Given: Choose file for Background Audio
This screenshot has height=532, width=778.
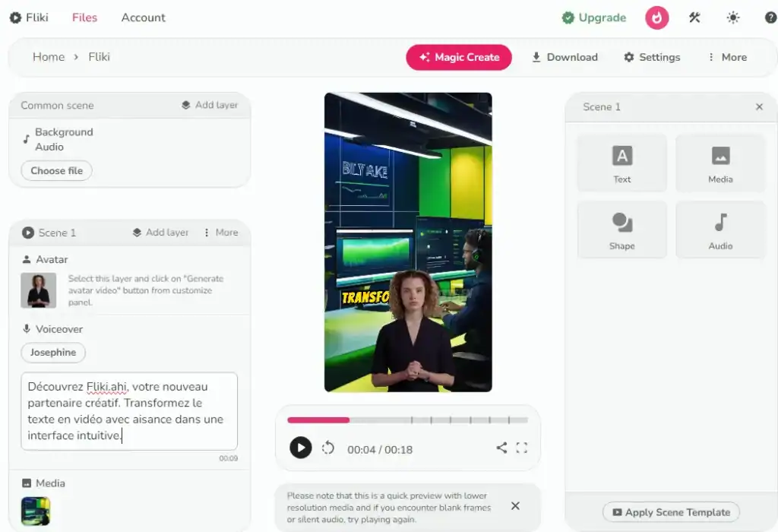Looking at the screenshot, I should pyautogui.click(x=56, y=171).
